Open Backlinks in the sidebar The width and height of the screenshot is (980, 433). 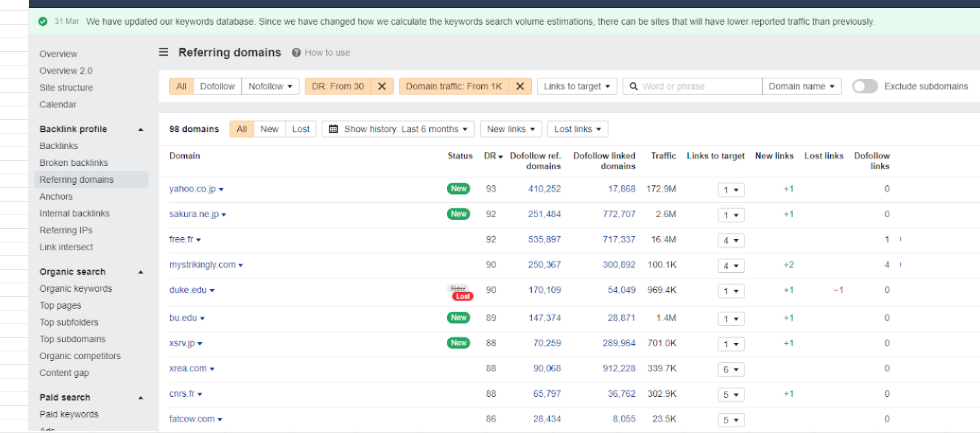58,146
